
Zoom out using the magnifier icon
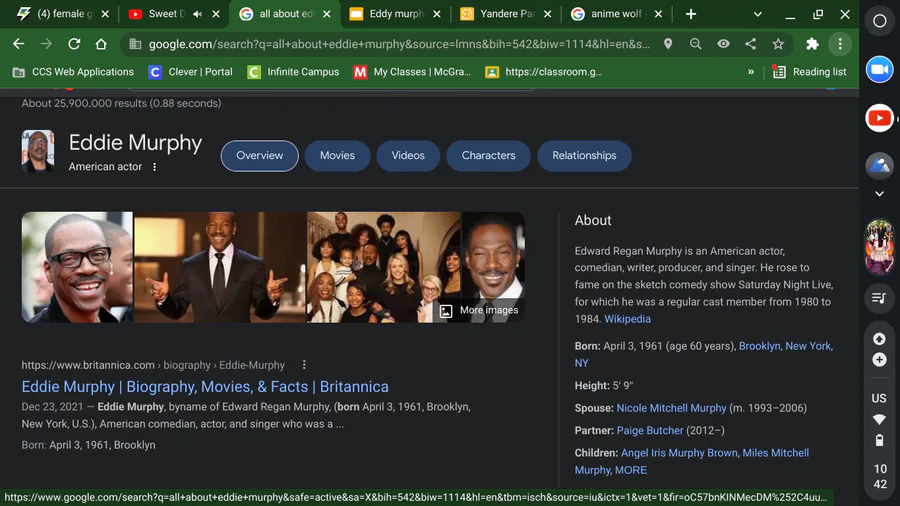pos(695,44)
